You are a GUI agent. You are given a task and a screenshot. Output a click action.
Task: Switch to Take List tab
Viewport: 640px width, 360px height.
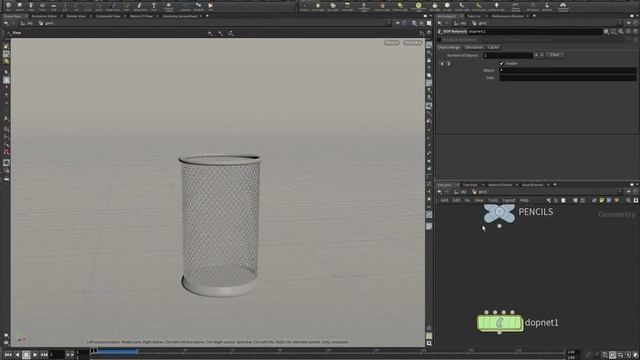[x=473, y=16]
